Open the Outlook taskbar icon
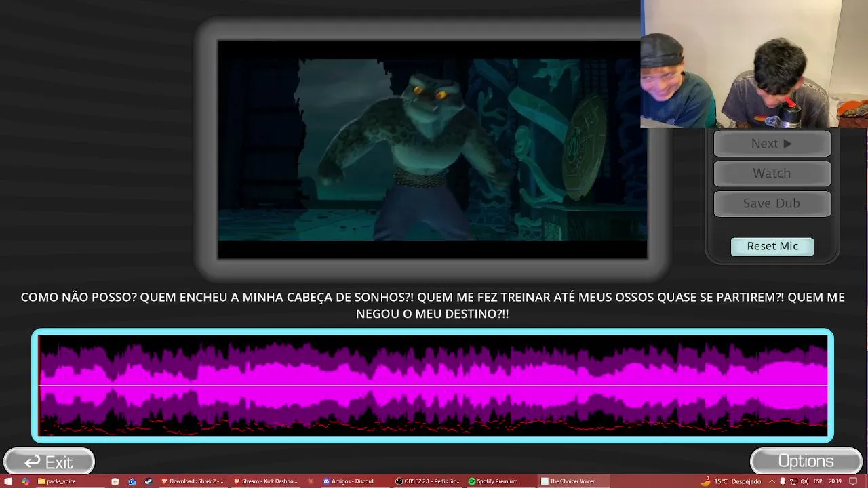Viewport: 868px width, 488px height. point(132,481)
